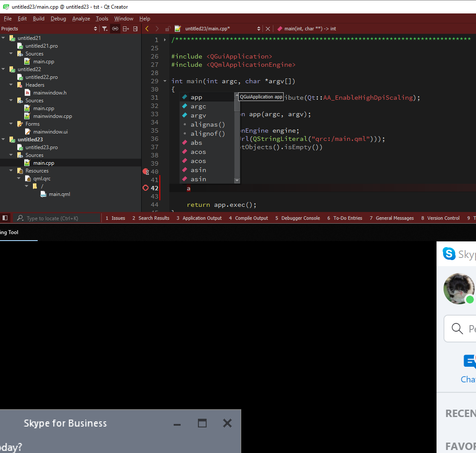Open the Issues output pane
This screenshot has width=476, height=453.
(115, 218)
